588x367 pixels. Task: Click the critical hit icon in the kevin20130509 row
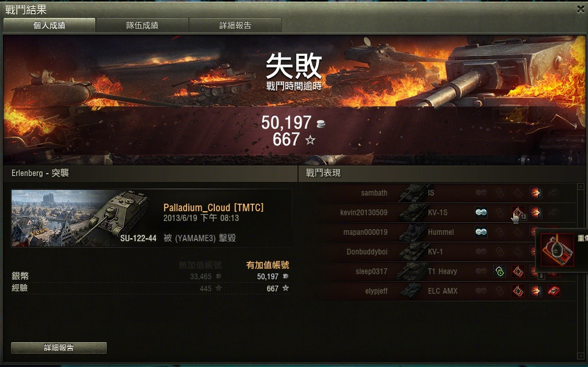(518, 212)
